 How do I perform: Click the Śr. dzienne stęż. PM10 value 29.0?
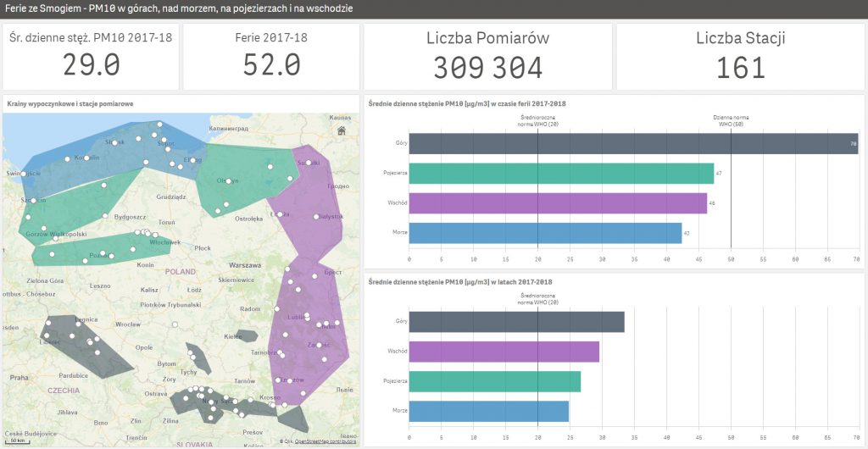91,65
